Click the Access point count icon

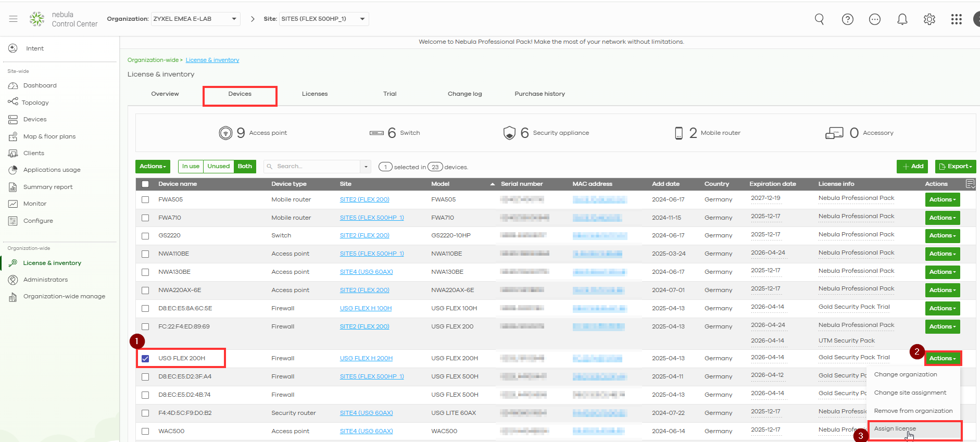pyautogui.click(x=225, y=133)
